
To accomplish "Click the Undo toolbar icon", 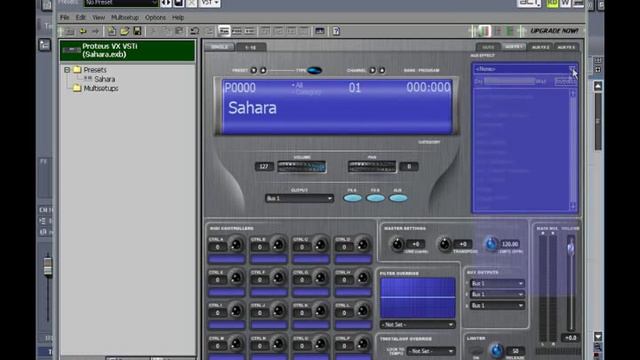I will coord(195,31).
